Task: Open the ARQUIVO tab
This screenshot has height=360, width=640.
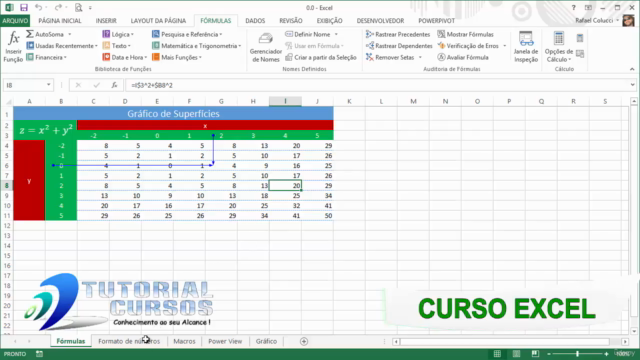Action: point(15,20)
